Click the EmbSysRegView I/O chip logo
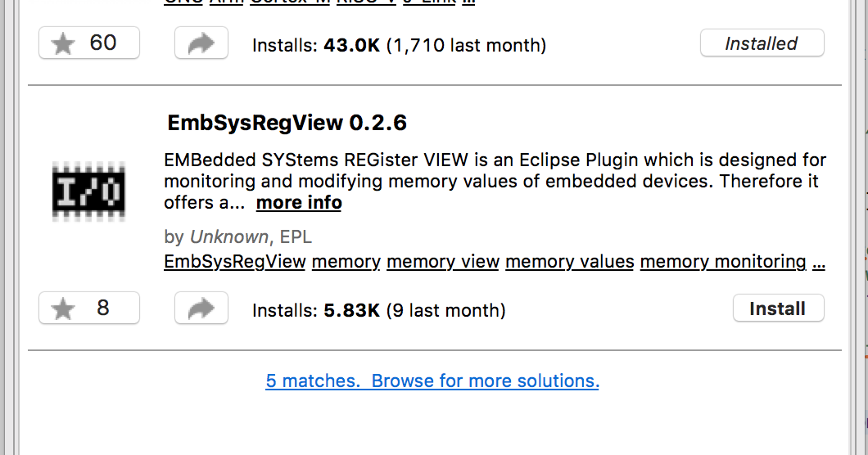 [x=88, y=191]
